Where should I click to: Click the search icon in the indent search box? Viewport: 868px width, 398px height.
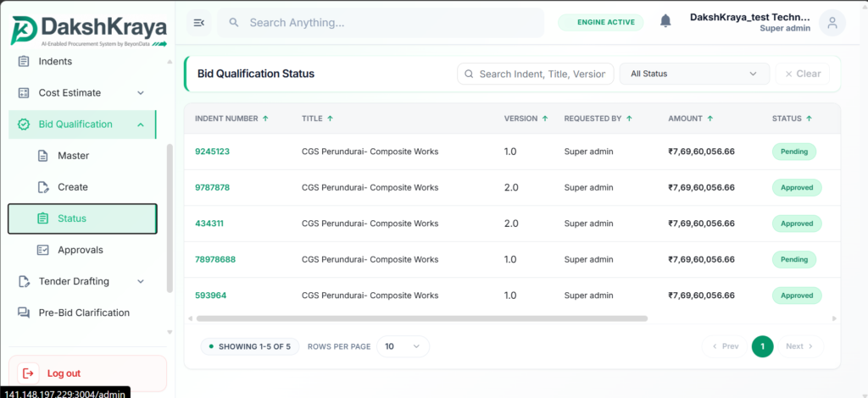pyautogui.click(x=469, y=74)
